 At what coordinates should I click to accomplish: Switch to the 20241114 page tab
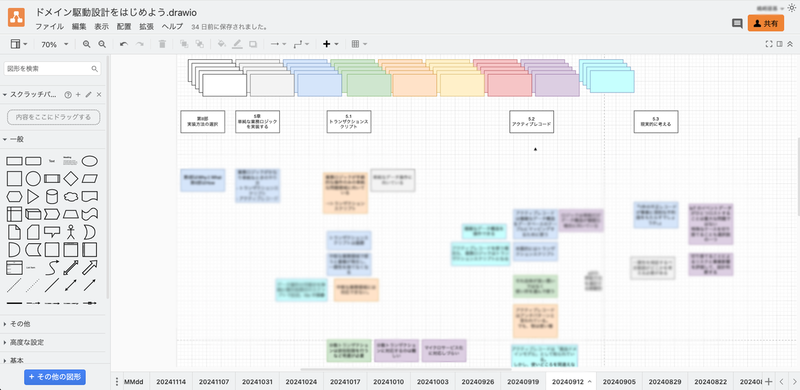pyautogui.click(x=171, y=381)
